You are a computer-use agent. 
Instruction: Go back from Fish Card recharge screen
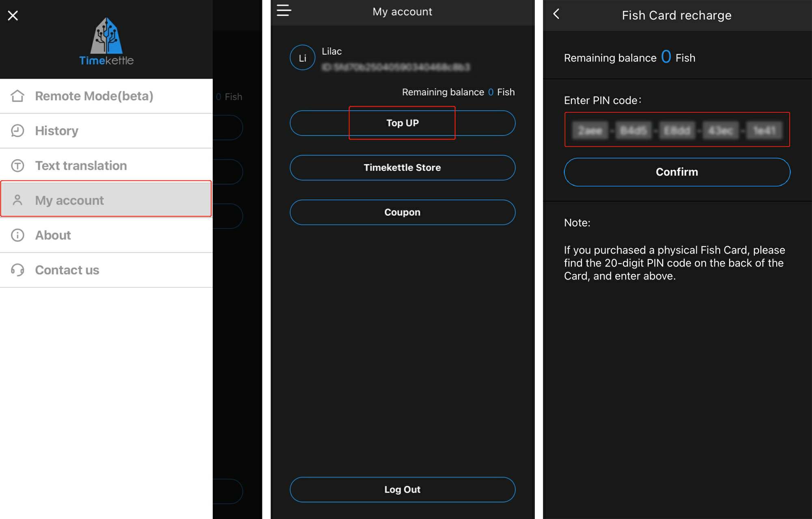tap(556, 14)
